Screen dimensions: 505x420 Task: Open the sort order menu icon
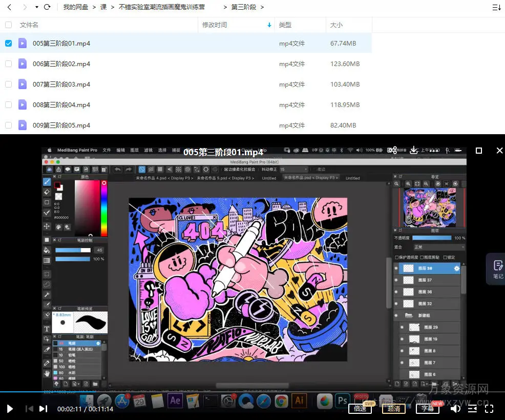point(496,7)
